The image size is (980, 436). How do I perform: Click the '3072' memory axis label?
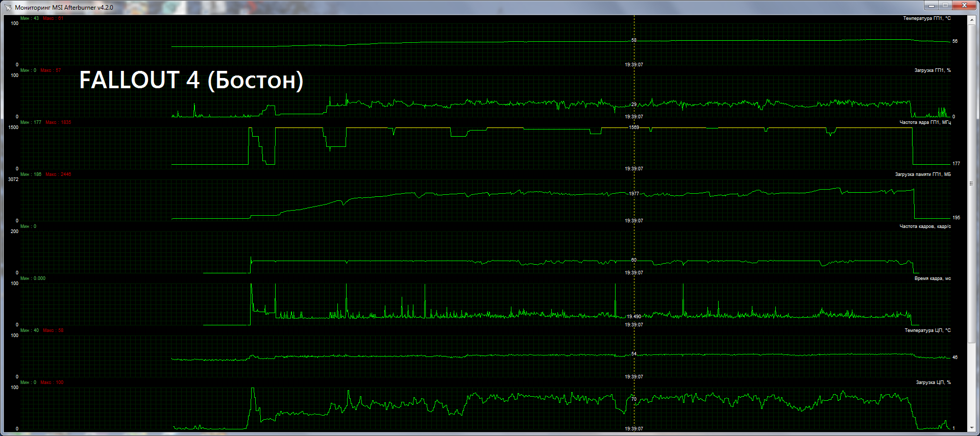[x=13, y=179]
